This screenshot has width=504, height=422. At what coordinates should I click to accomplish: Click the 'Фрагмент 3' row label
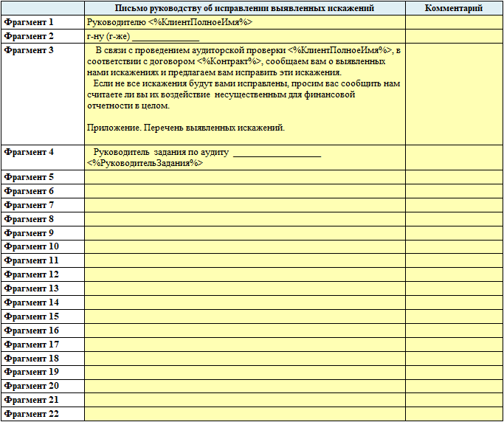click(x=43, y=94)
